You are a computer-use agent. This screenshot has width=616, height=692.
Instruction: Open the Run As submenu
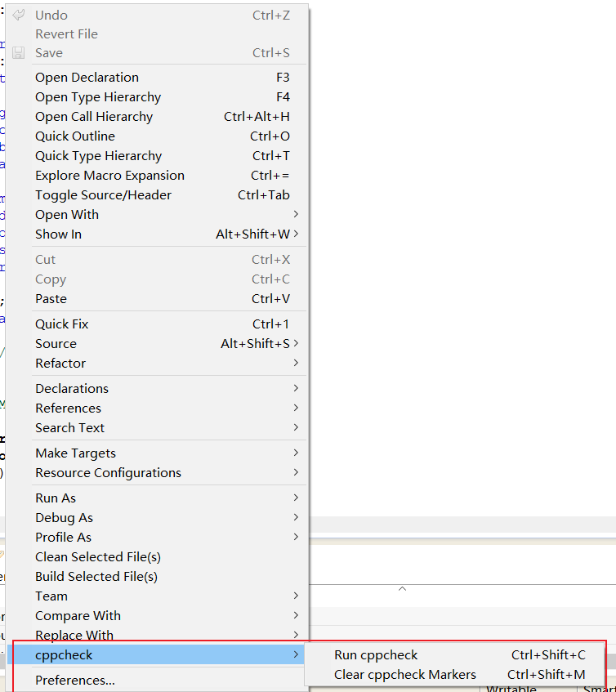[x=157, y=498]
